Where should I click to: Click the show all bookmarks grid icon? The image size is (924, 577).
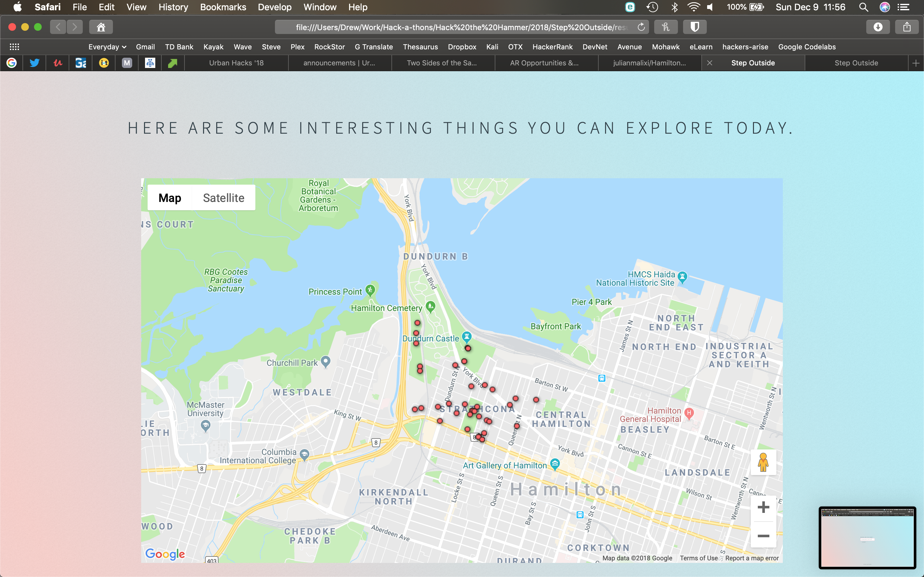(14, 47)
